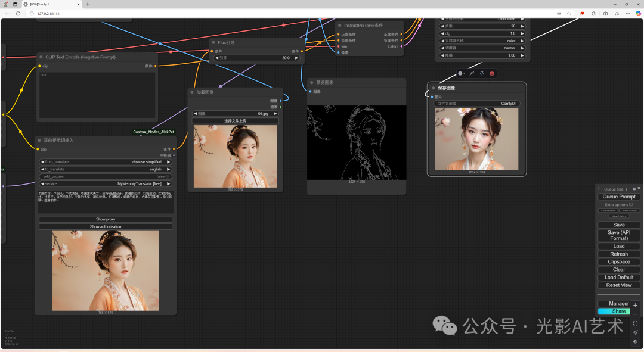Collapse the 预览图像 node via its title dot
The width and height of the screenshot is (644, 352).
coord(312,82)
